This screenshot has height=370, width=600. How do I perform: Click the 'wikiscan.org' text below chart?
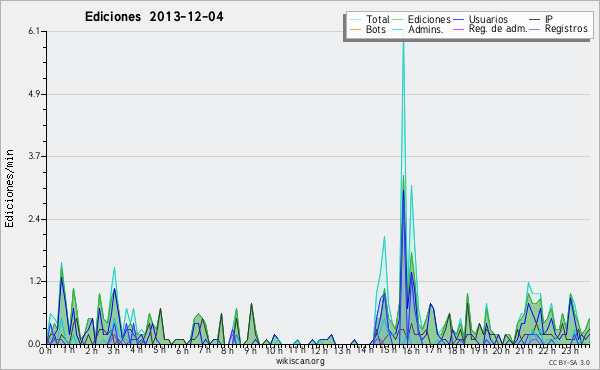300,361
